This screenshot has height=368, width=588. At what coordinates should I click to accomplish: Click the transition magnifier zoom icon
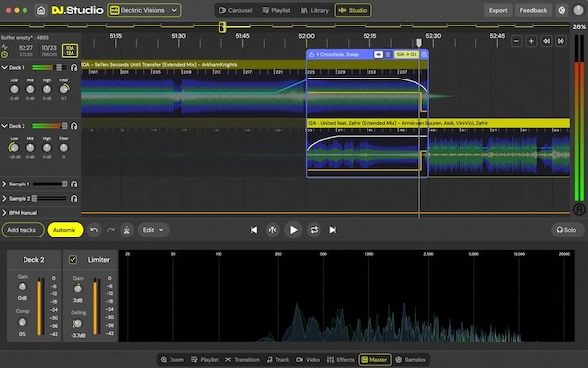tap(424, 54)
